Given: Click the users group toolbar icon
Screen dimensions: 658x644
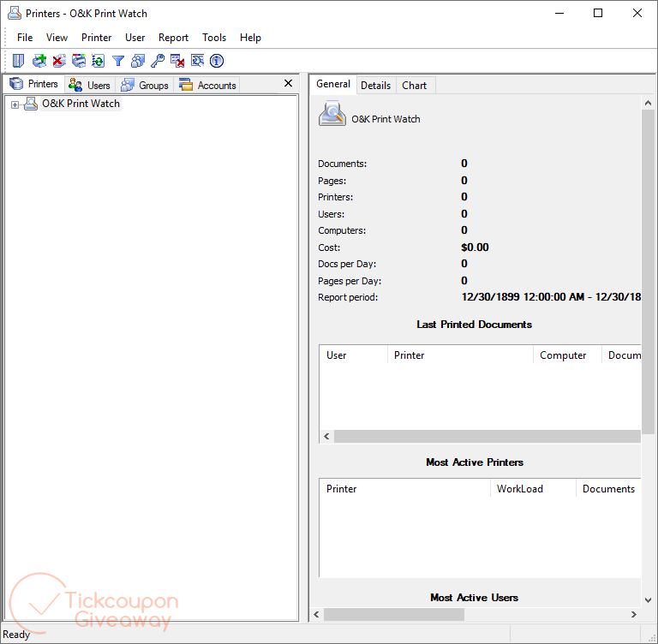Looking at the screenshot, I should pos(138,61).
